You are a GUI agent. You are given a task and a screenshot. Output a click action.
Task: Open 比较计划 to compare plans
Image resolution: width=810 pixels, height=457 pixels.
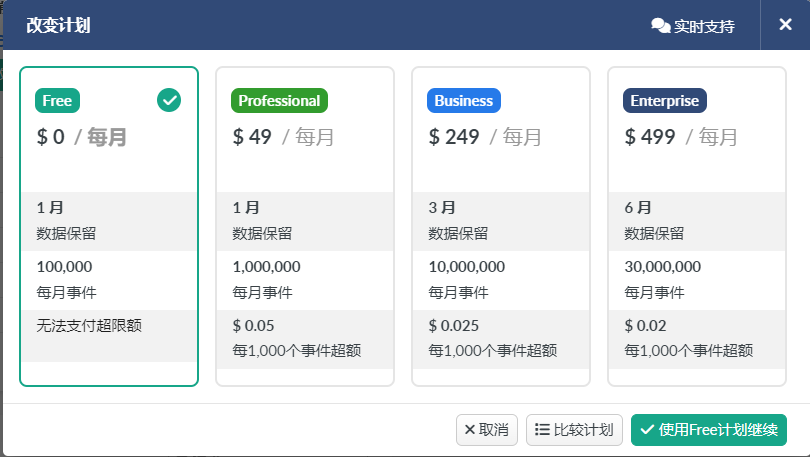point(575,430)
